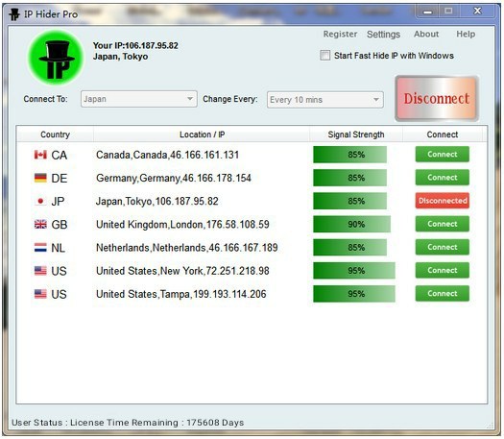The height and width of the screenshot is (439, 504).
Task: Close the IP Hider Pro window
Action: [x=478, y=11]
